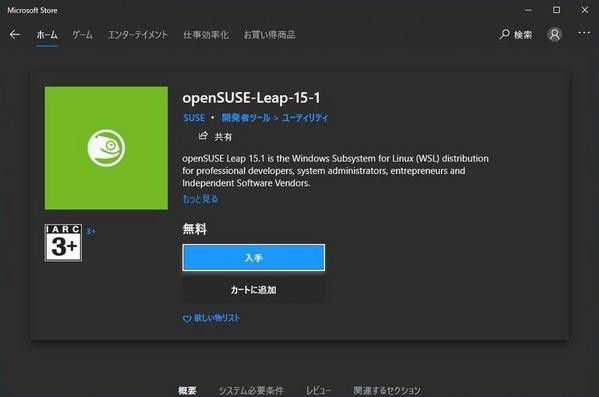Switch to the ホーム tab
Screen dimensions: 599x397
(47, 35)
